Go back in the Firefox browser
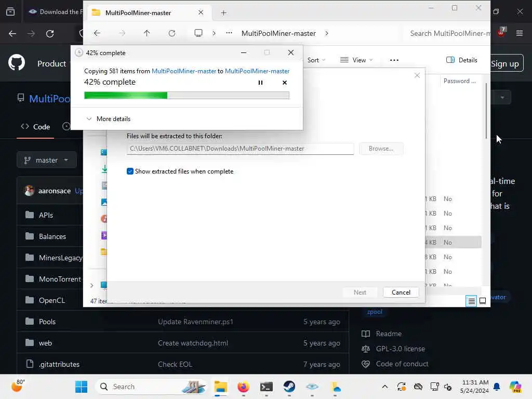 pyautogui.click(x=12, y=34)
